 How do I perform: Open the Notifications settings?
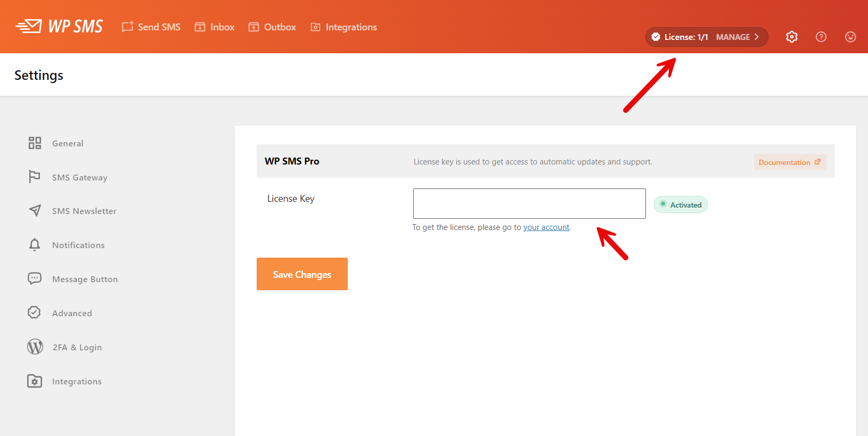(x=78, y=245)
